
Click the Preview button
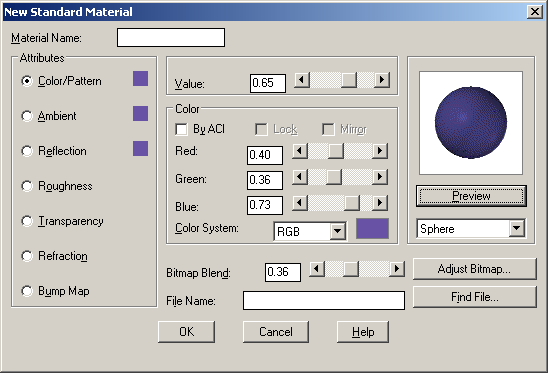pyautogui.click(x=471, y=196)
